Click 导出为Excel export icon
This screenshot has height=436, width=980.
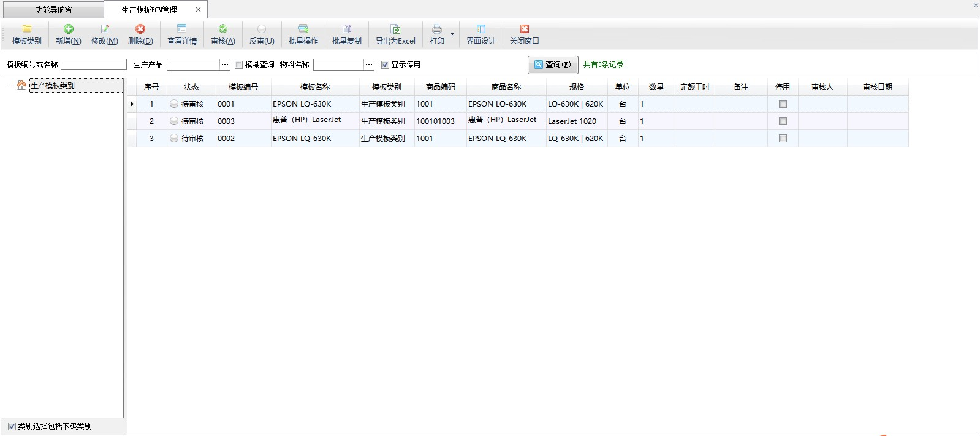(x=395, y=29)
